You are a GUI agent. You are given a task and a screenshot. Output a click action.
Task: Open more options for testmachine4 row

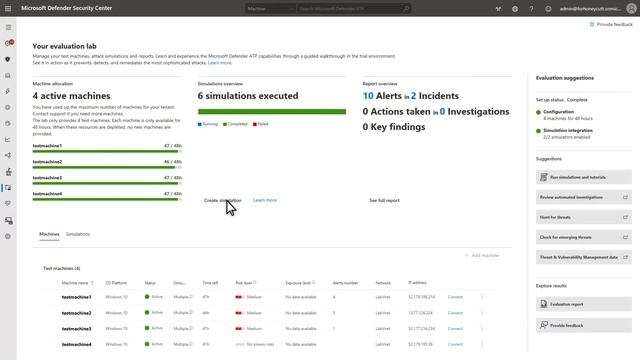click(482, 344)
